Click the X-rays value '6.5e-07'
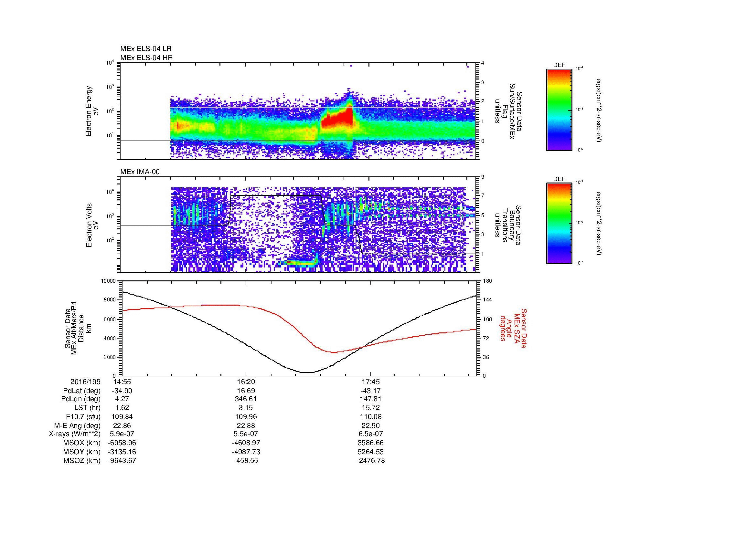This screenshot has width=756, height=534. pos(371,434)
